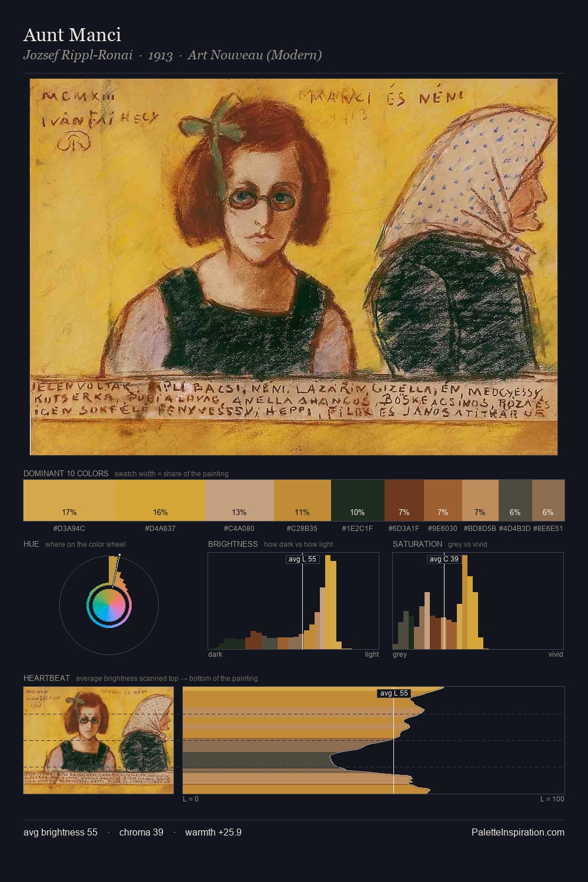
Task: Click the 'L = 100' axis label
Action: (x=552, y=799)
